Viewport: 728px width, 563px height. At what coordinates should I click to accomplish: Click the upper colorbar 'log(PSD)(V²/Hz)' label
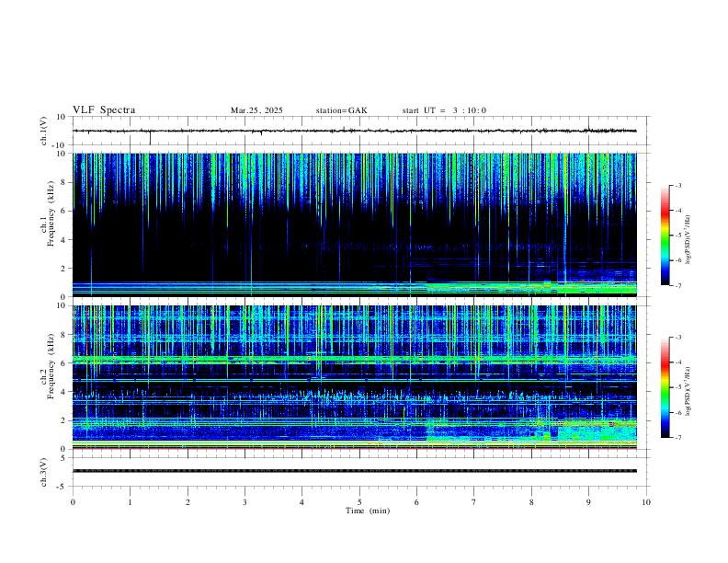tap(688, 239)
